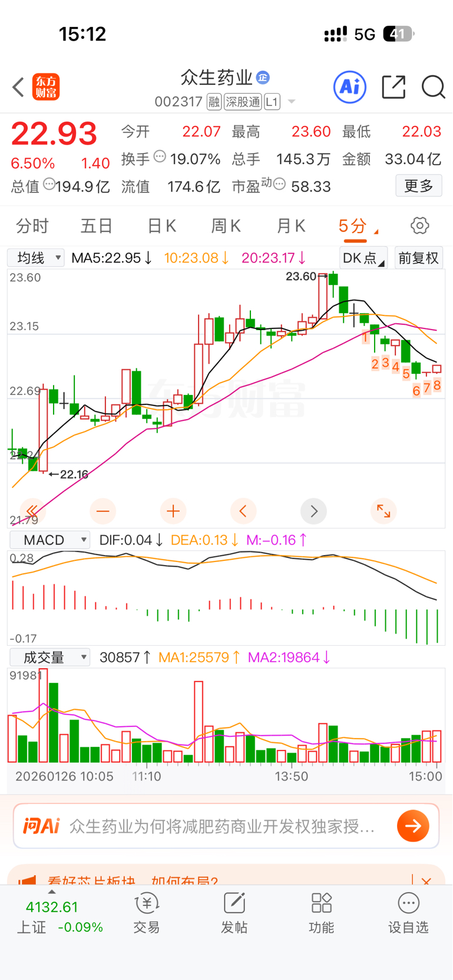
Task: Shift chart right with right arrow
Action: coord(313,511)
